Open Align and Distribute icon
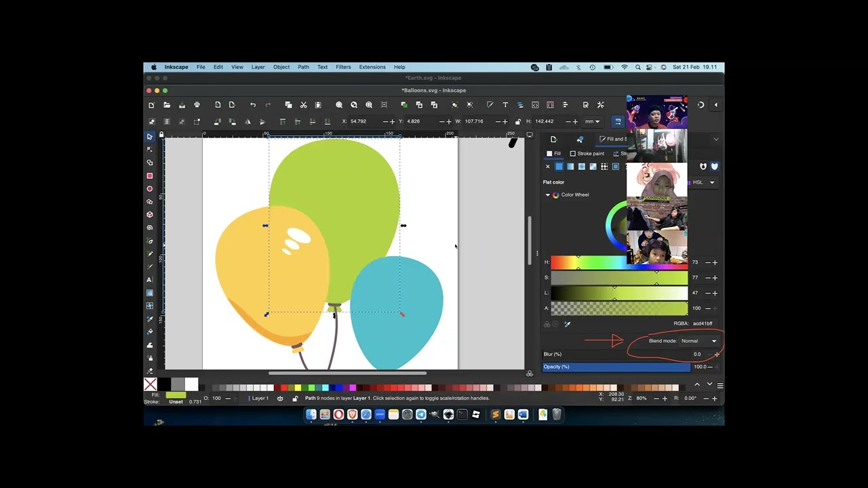This screenshot has width=868, height=488. coord(565,105)
